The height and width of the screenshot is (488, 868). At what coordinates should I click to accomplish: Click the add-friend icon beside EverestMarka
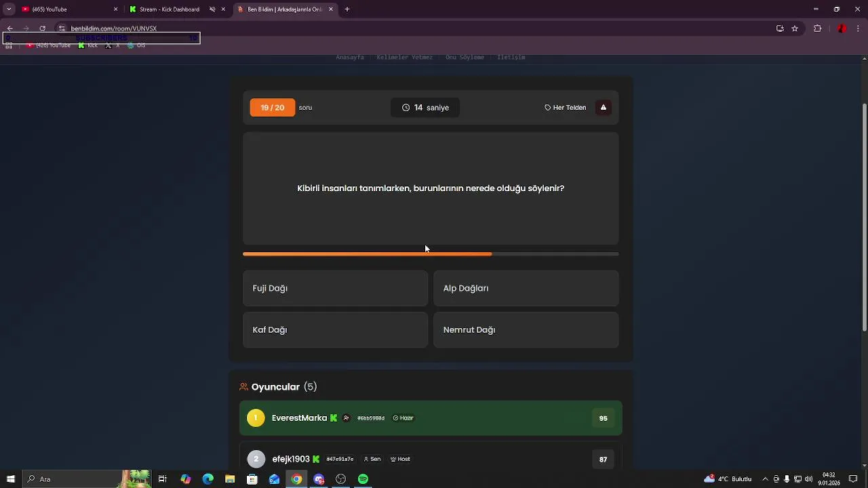click(x=346, y=418)
